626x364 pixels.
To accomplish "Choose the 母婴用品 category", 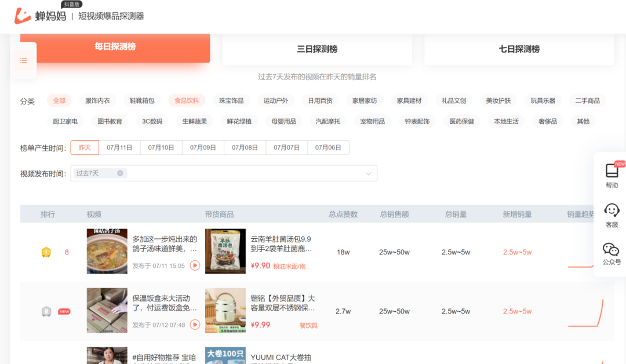I will pos(284,121).
